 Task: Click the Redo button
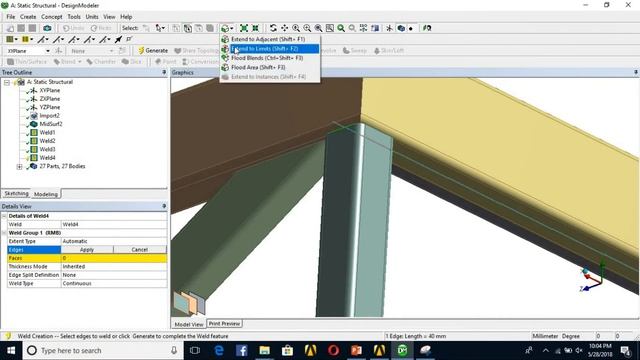[101, 28]
